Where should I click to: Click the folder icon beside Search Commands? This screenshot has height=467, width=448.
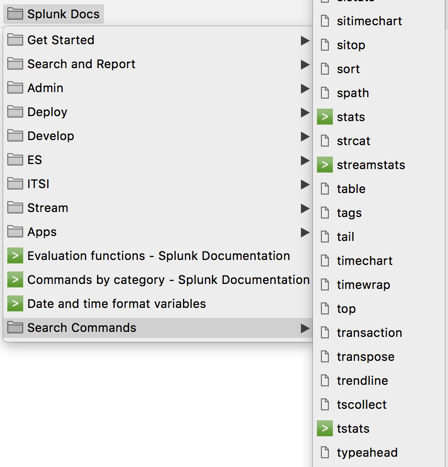pos(15,328)
